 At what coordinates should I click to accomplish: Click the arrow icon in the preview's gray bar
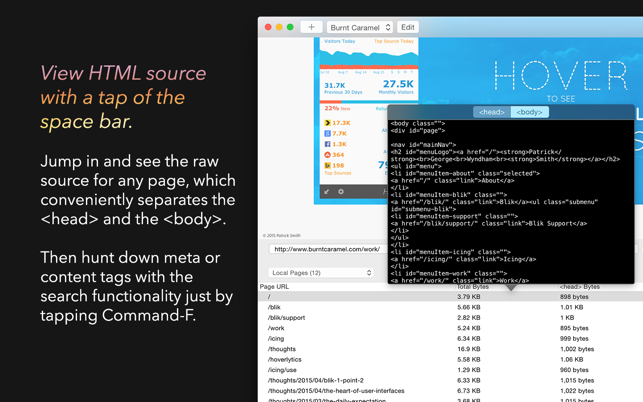click(x=326, y=192)
